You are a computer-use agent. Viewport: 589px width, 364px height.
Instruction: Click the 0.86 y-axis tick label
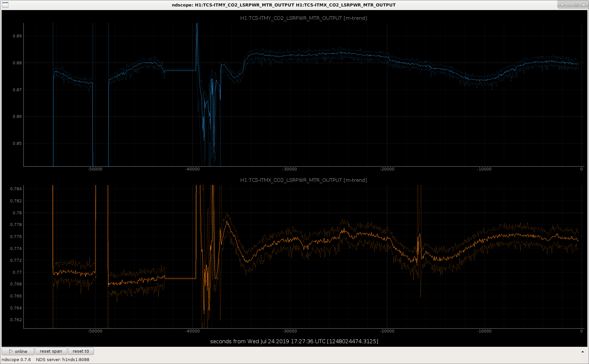pos(17,117)
